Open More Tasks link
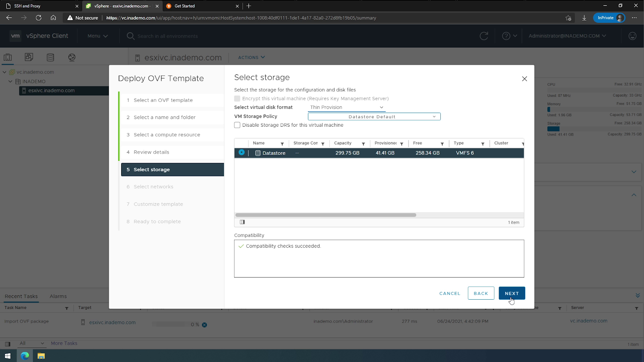 pyautogui.click(x=64, y=343)
